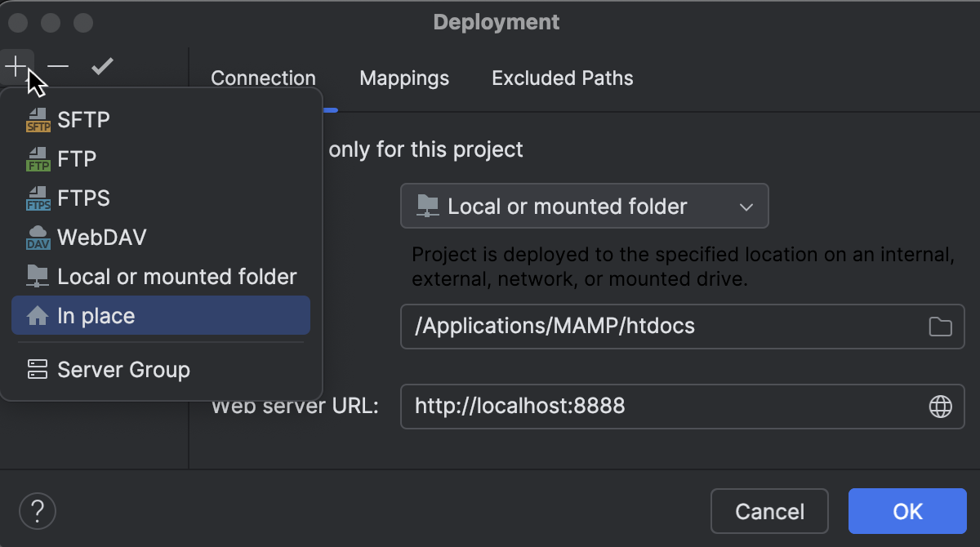This screenshot has height=547, width=980.
Task: Click the WebDAV server type icon
Action: click(x=38, y=237)
